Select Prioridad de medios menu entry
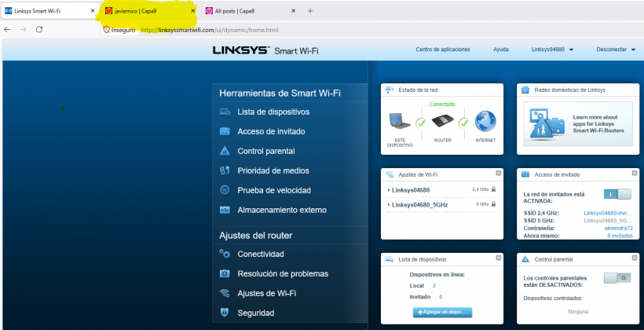Screen dimensions: 644x330 [273, 170]
